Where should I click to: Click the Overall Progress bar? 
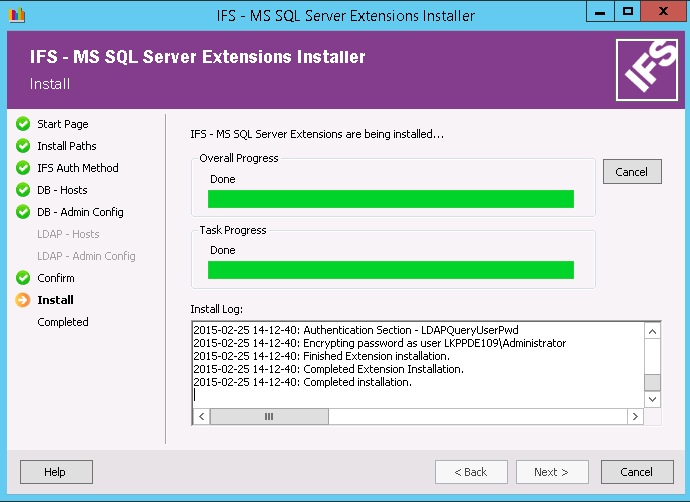[391, 198]
